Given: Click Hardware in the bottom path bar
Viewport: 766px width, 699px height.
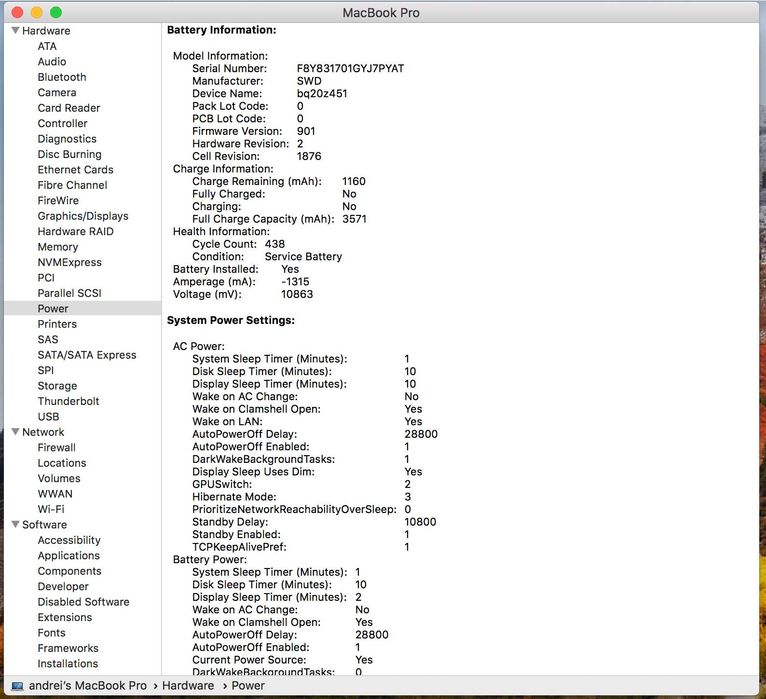Looking at the screenshot, I should click(188, 686).
